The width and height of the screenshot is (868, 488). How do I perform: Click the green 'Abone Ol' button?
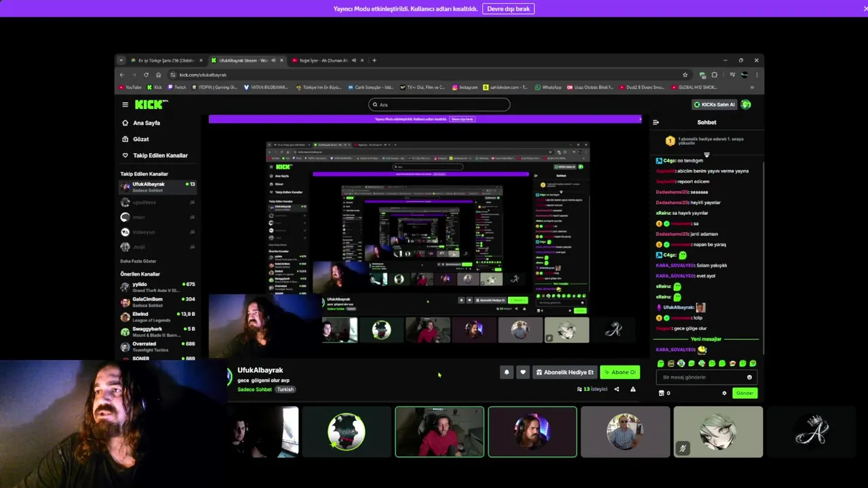coord(620,372)
